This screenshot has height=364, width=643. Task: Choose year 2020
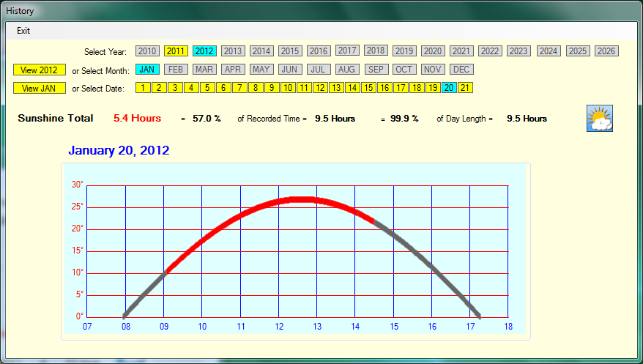click(433, 51)
